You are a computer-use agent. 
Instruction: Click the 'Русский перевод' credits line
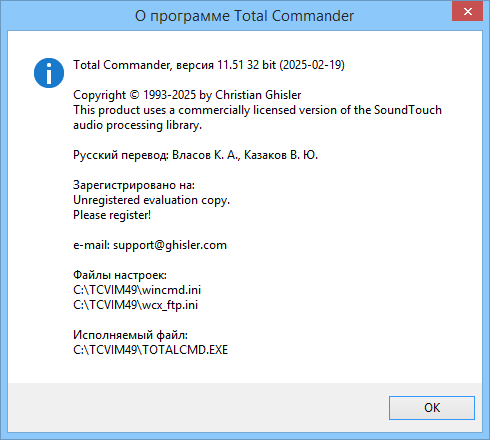click(195, 155)
